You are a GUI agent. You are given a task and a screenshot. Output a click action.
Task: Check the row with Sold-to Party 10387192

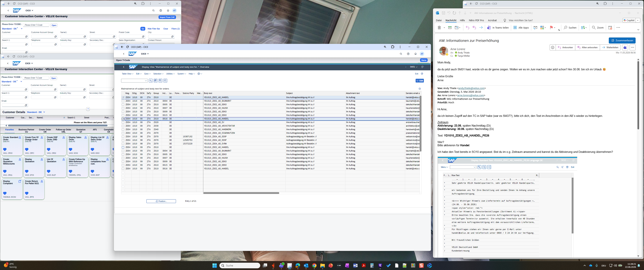(x=123, y=137)
